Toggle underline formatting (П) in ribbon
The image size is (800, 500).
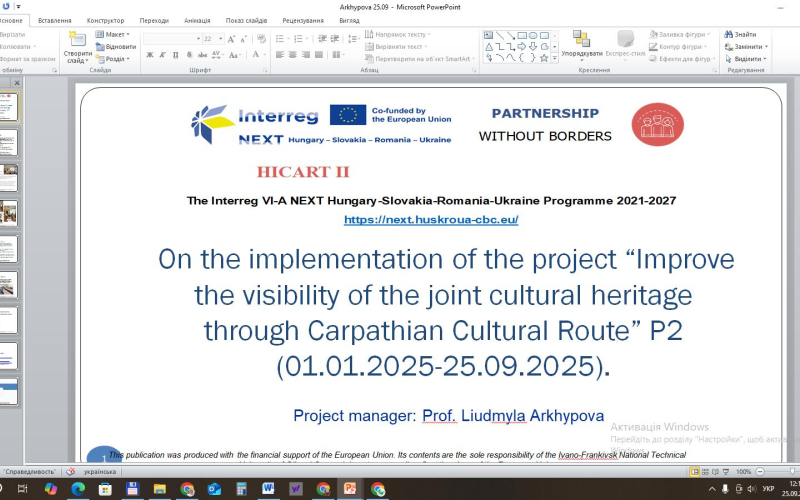click(175, 55)
